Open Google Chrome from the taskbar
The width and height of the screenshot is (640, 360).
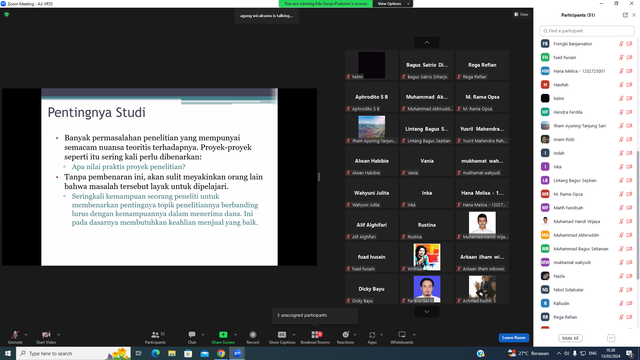[221, 353]
